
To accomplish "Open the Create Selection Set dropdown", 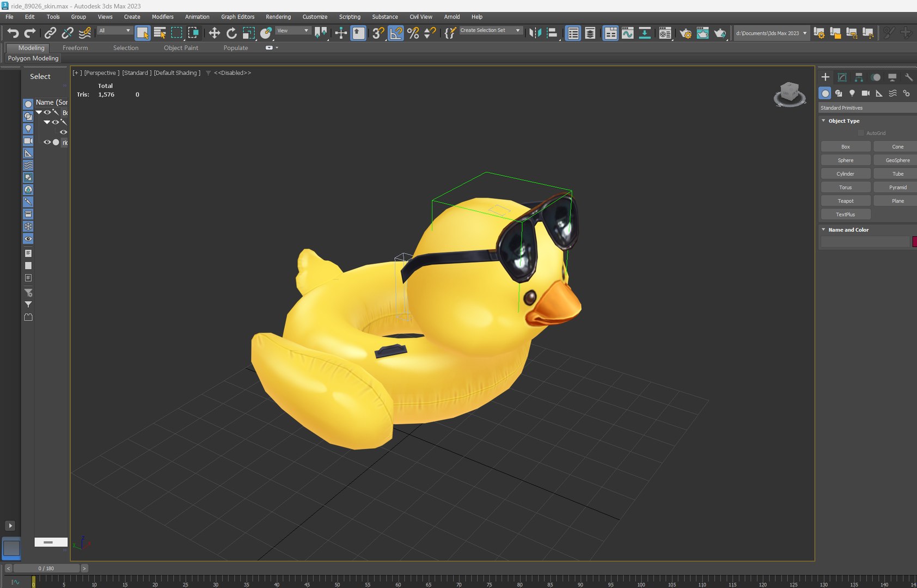I will [490, 31].
